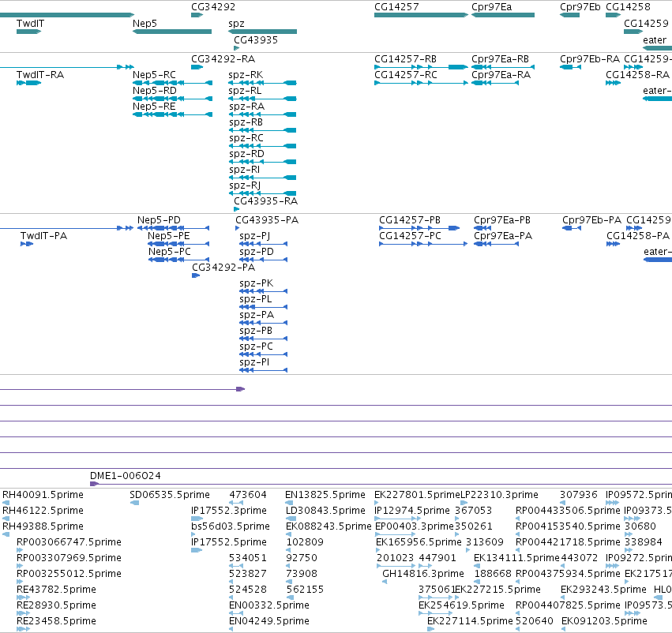Click the CG34292-PA protein label
672x633 pixels.
[223, 268]
